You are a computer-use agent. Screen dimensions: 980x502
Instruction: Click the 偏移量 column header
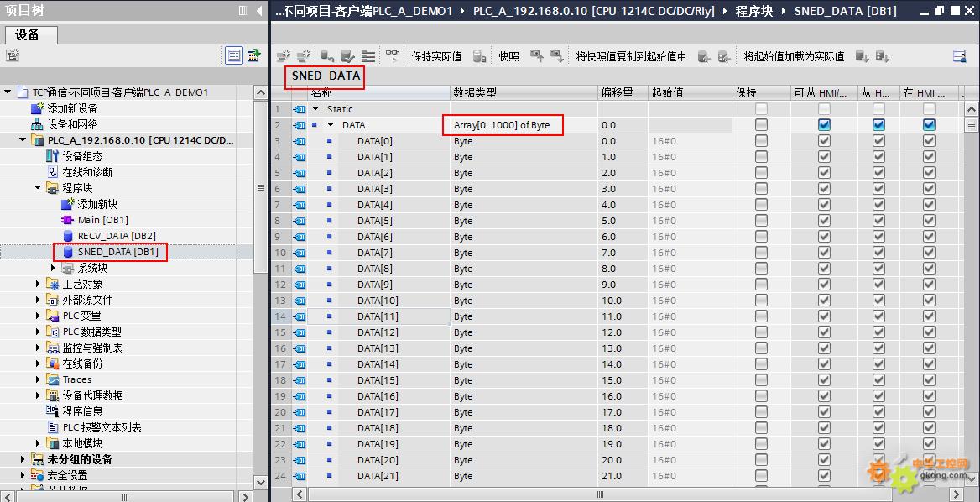point(623,92)
